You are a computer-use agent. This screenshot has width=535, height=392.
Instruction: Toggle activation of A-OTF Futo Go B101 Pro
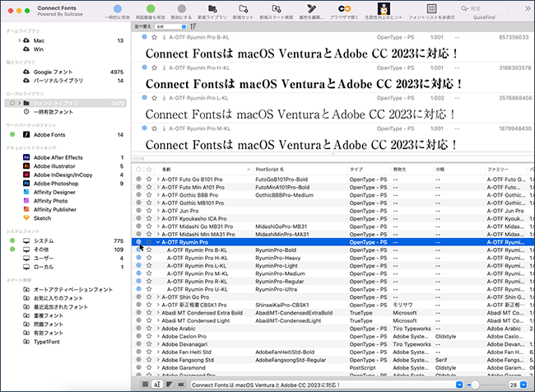(138, 179)
